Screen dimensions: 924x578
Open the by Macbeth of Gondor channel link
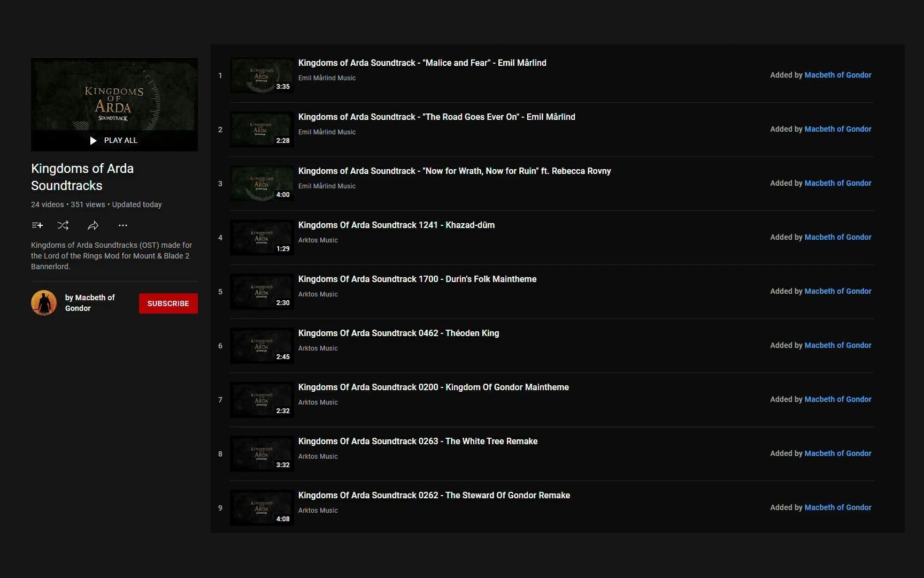click(90, 303)
